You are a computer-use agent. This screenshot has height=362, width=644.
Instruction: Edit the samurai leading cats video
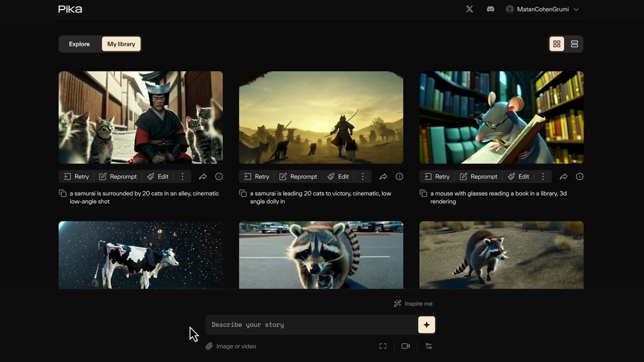click(x=338, y=176)
